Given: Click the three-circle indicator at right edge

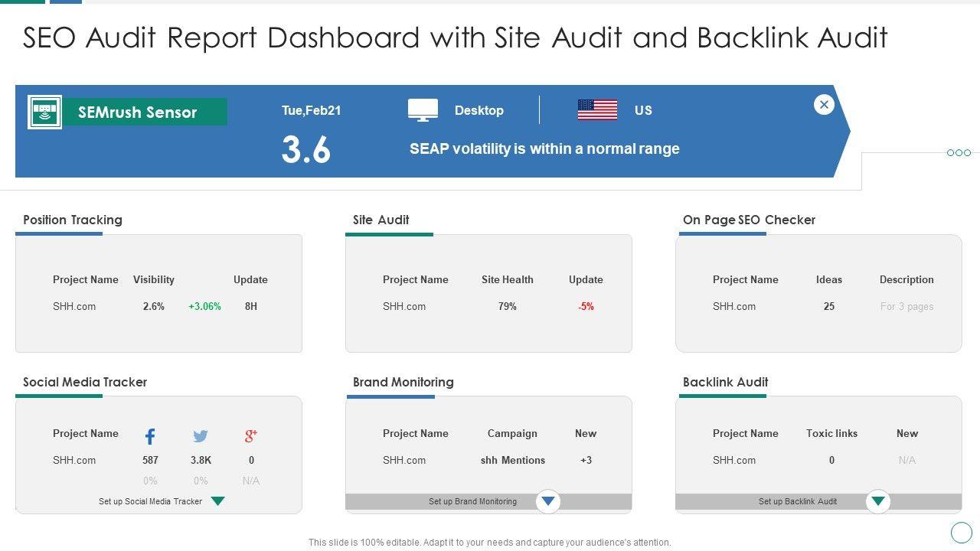Looking at the screenshot, I should [959, 153].
